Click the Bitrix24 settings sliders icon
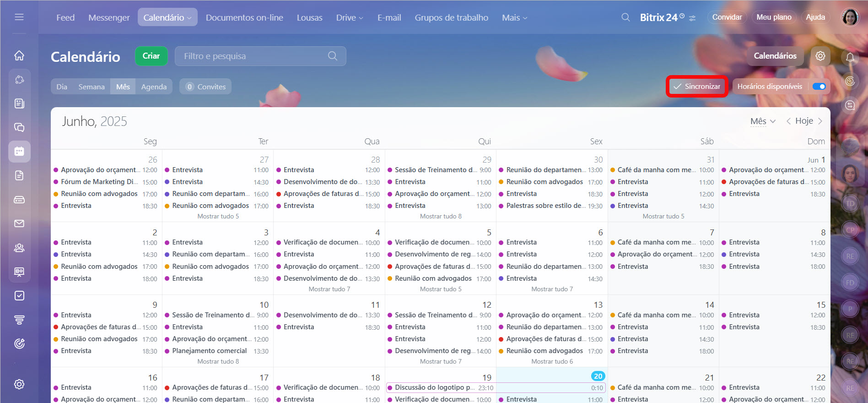This screenshot has width=868, height=403. (693, 18)
